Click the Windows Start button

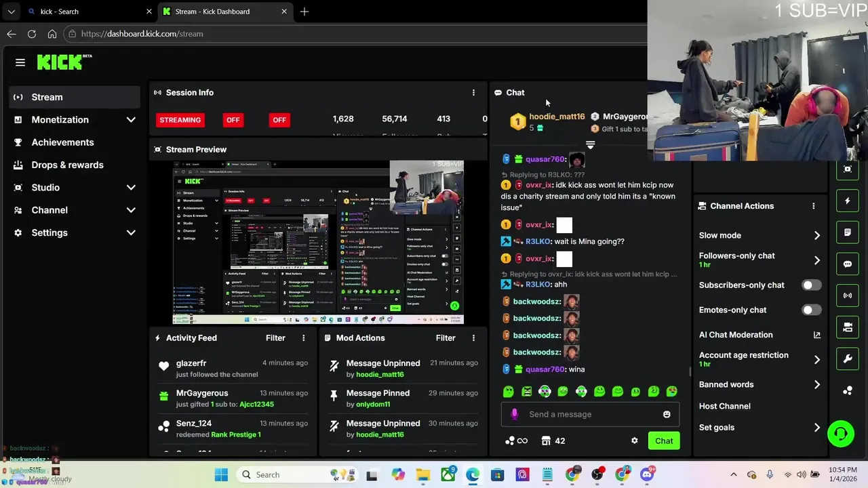tap(222, 474)
